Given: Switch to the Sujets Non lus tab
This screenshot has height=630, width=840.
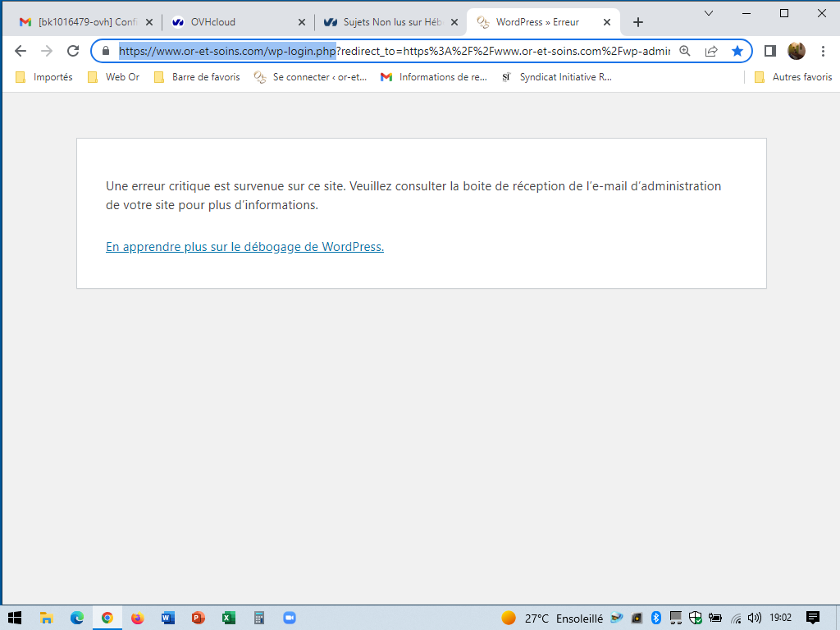Looking at the screenshot, I should (390, 22).
